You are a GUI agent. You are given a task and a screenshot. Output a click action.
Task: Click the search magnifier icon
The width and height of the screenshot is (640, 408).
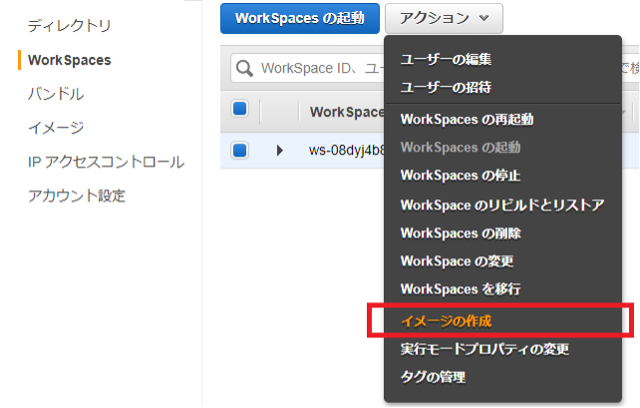coord(244,68)
